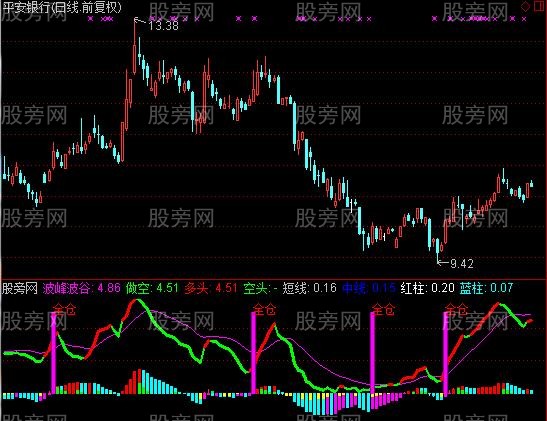Screen dimensions: 547x421
Task: Click the 短线 value 0.16
Action: [x=325, y=288]
